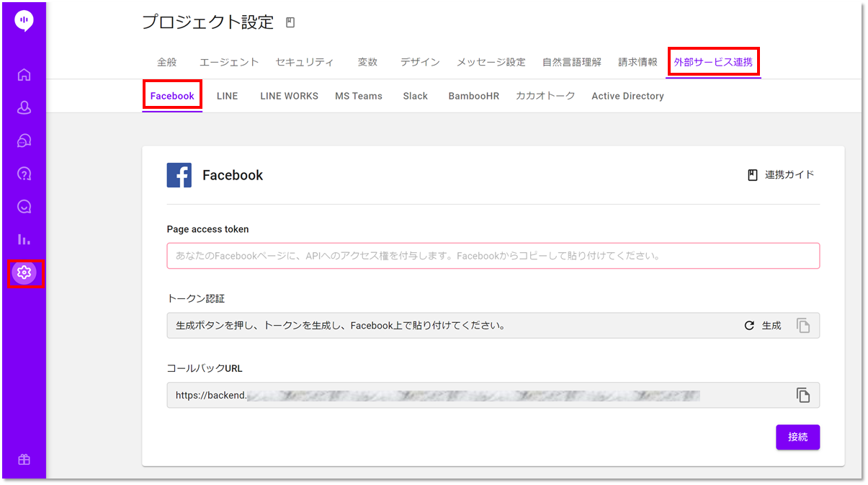The height and width of the screenshot is (485, 868).
Task: Switch to the メッセージ設定 tab
Action: (491, 62)
